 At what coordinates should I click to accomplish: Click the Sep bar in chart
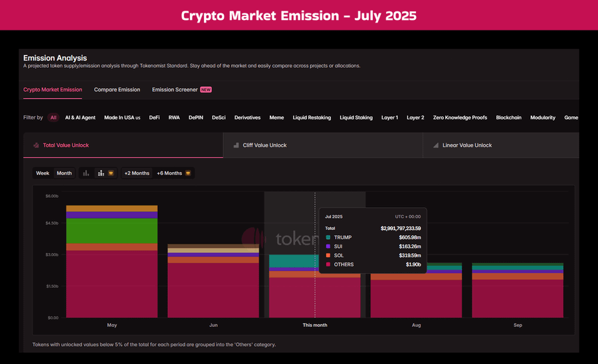(x=518, y=290)
